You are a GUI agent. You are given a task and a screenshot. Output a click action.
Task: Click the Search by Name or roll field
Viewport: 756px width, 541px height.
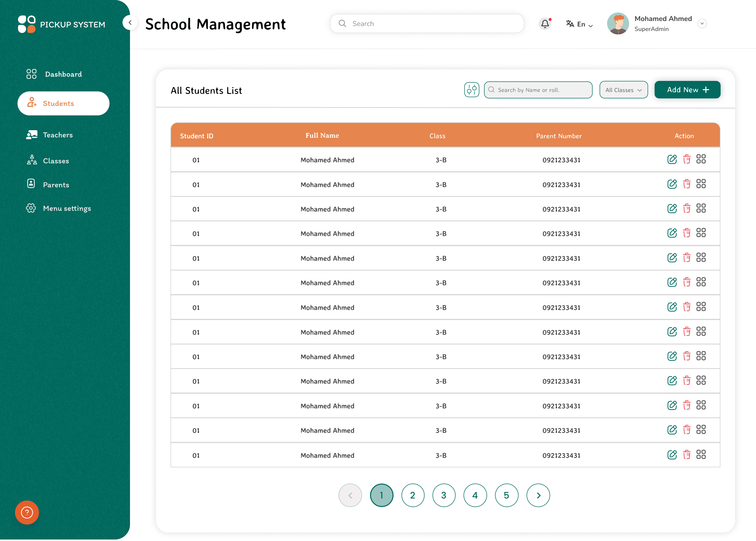[538, 90]
